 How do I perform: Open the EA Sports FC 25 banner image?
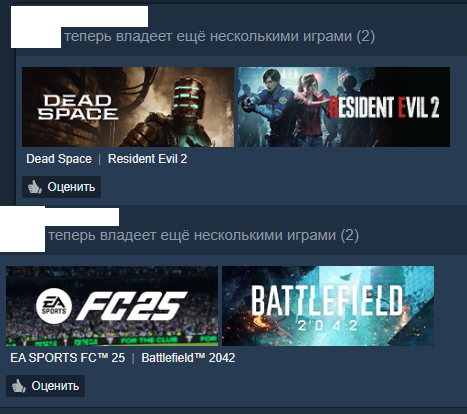tap(112, 306)
